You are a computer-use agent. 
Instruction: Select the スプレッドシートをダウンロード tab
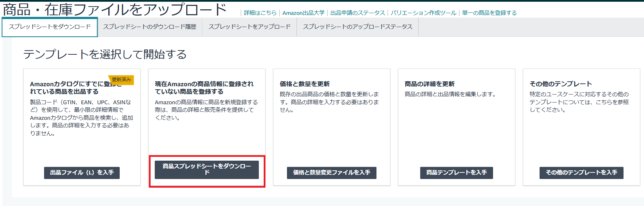50,27
